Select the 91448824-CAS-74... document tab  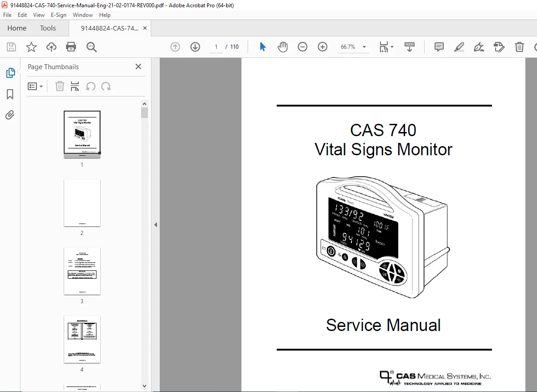tap(110, 28)
